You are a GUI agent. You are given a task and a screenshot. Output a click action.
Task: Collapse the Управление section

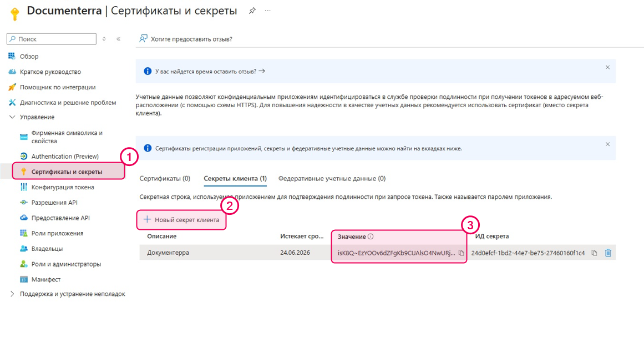click(37, 118)
